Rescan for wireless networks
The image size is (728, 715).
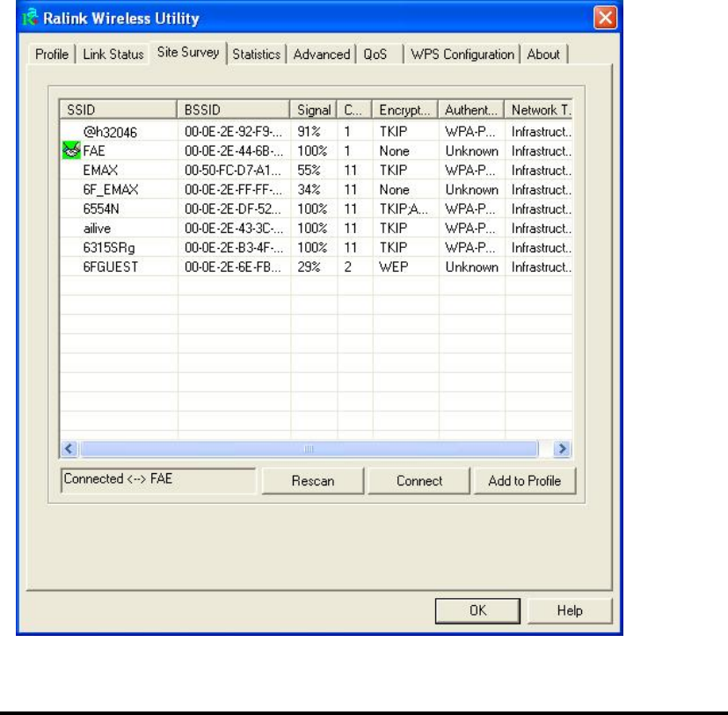(x=313, y=480)
